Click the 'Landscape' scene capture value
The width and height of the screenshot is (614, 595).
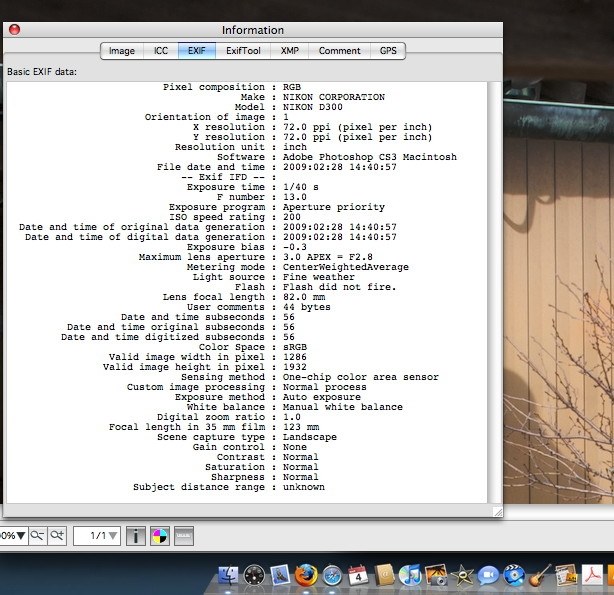[x=310, y=437]
